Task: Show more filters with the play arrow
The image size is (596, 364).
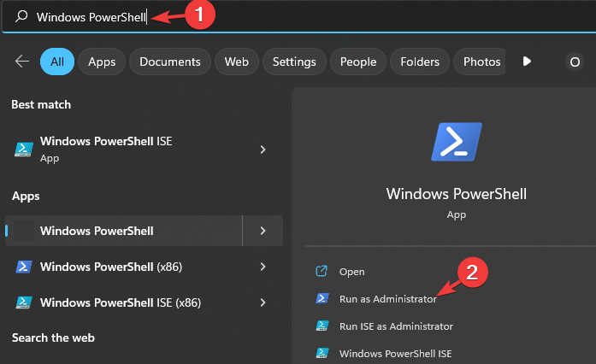Action: [527, 62]
